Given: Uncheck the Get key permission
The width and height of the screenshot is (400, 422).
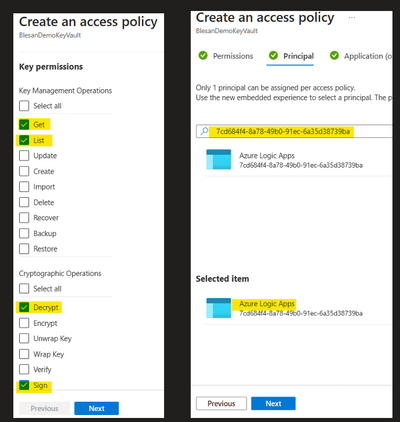Looking at the screenshot, I should (24, 124).
